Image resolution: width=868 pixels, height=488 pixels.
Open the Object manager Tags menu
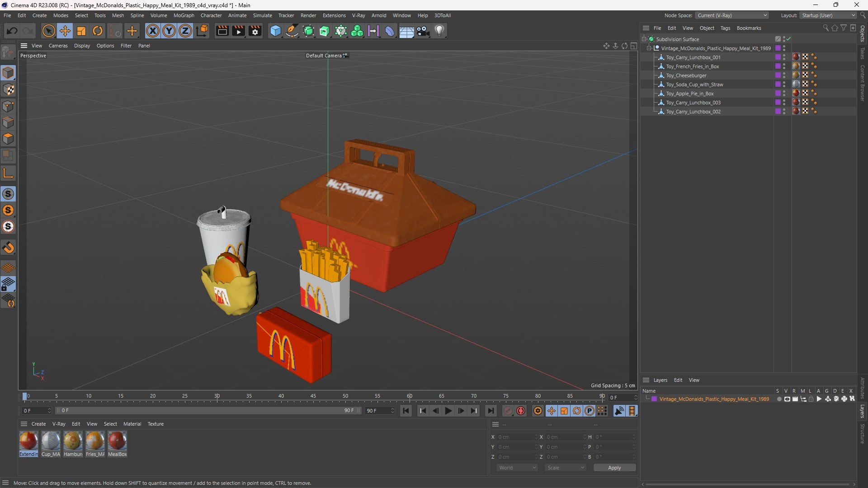[x=725, y=28]
